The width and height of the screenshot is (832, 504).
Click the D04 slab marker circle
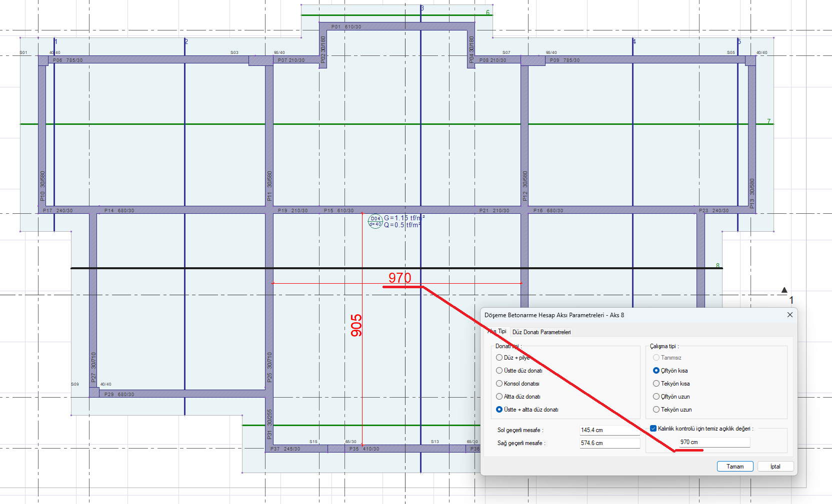click(375, 221)
